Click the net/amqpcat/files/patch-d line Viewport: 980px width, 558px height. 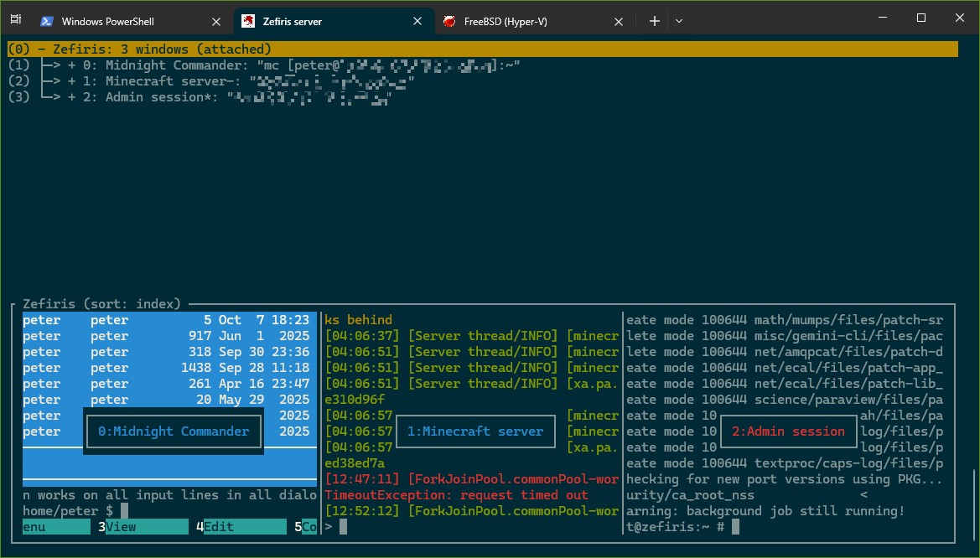(785, 352)
